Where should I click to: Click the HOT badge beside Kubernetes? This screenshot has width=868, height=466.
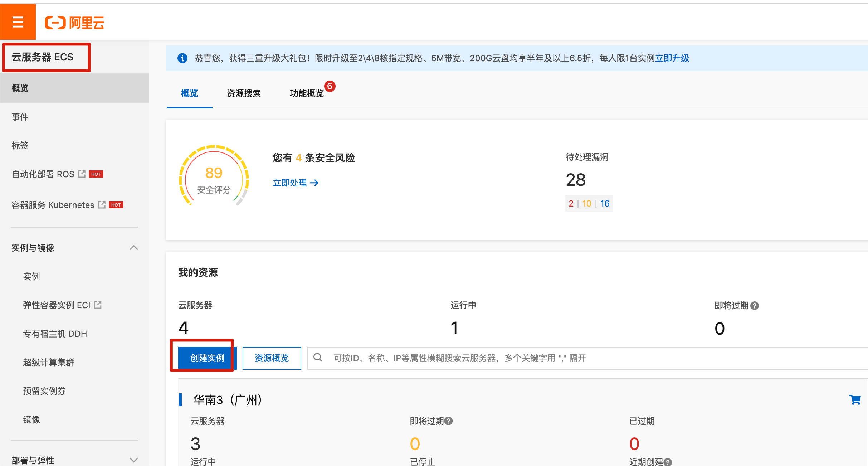click(116, 205)
